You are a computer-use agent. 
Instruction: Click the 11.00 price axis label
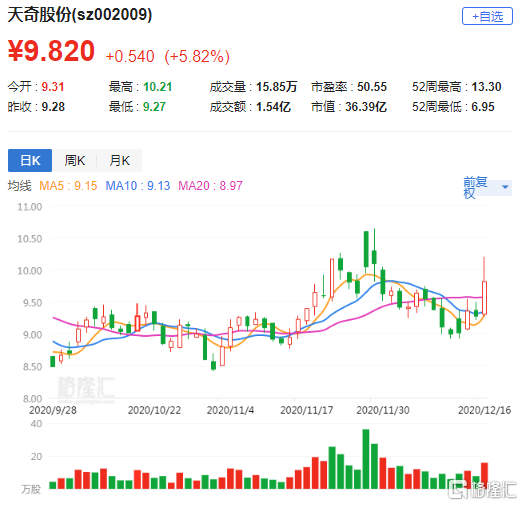click(x=30, y=207)
